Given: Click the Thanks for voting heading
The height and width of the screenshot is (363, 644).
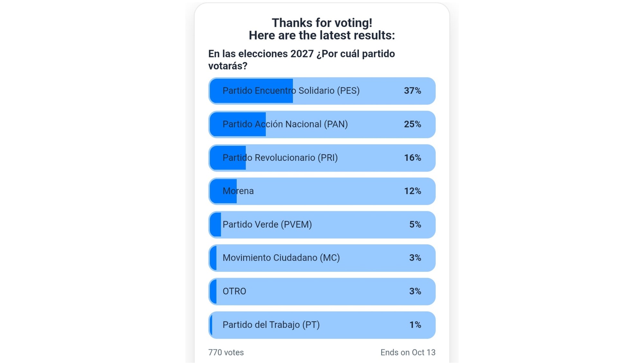Looking at the screenshot, I should (322, 23).
